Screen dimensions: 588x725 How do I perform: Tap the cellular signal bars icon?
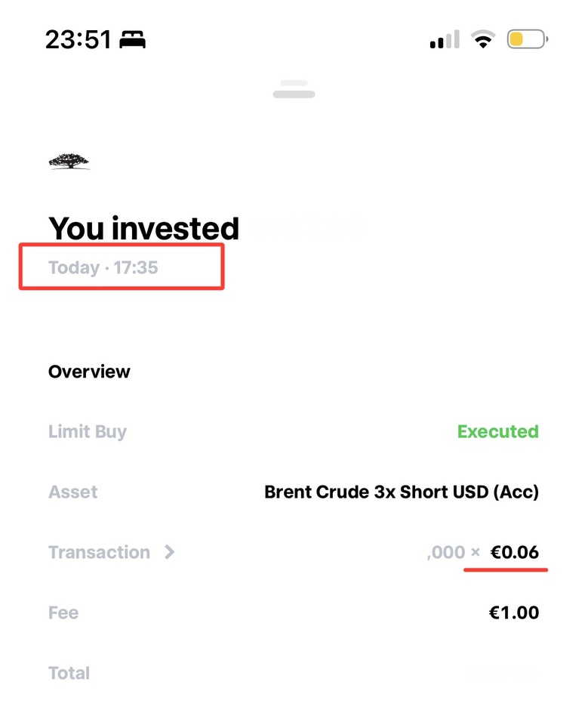click(x=444, y=39)
